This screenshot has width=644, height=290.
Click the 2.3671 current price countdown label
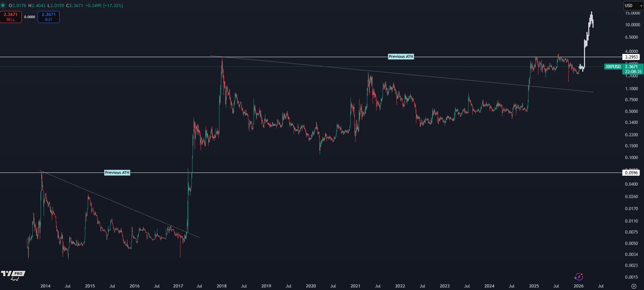click(x=633, y=69)
